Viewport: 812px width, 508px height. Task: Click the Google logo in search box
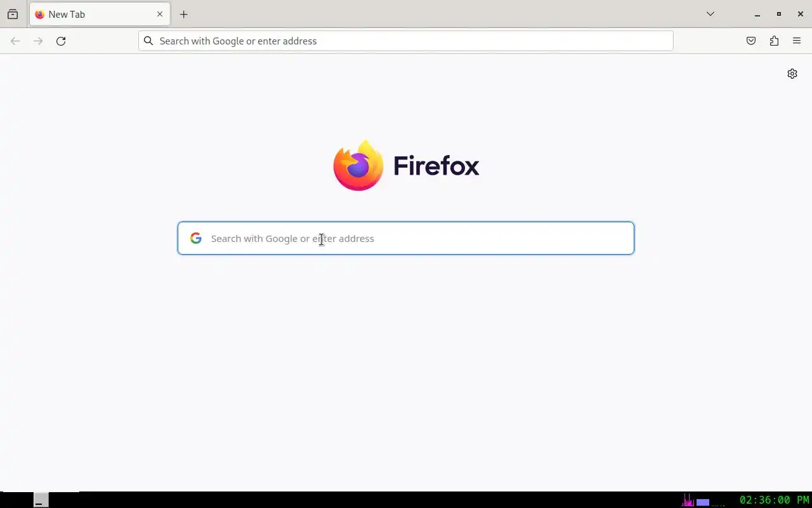(196, 238)
